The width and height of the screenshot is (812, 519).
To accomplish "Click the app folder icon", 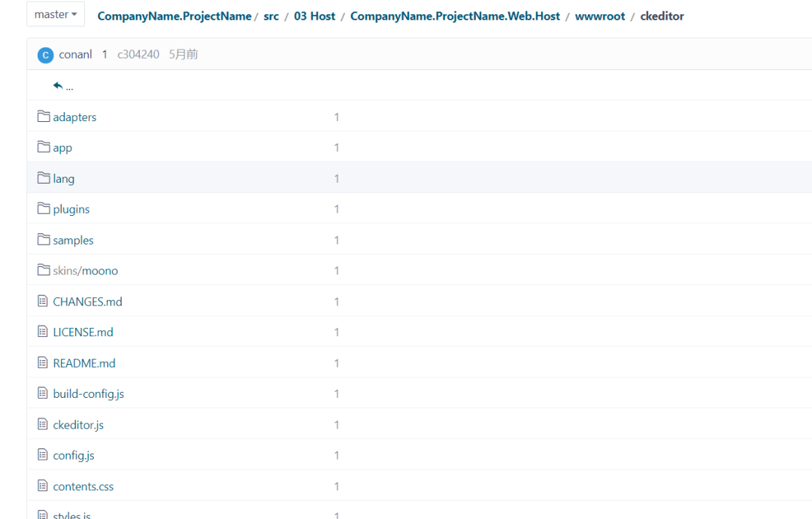I will [x=43, y=147].
